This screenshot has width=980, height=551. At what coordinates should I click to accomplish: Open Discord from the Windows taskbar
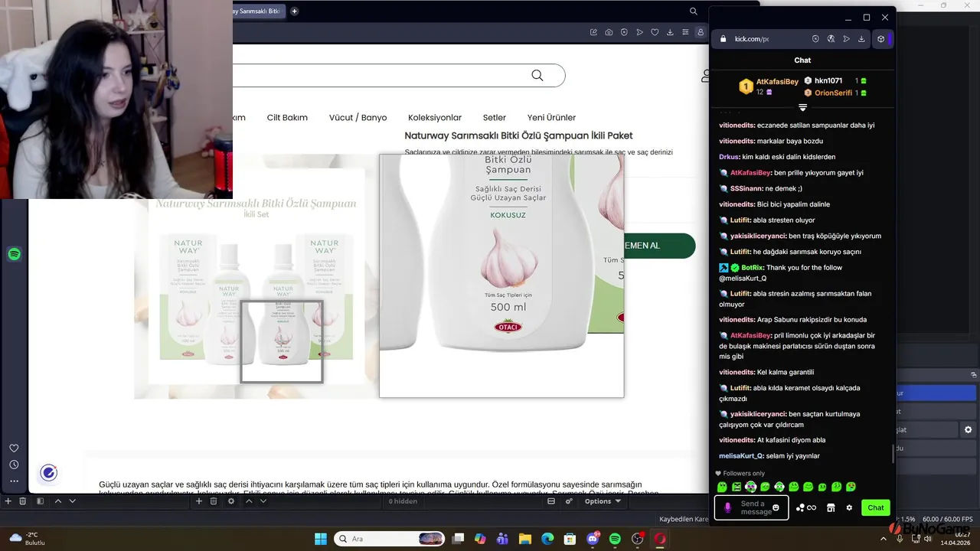pos(593,539)
